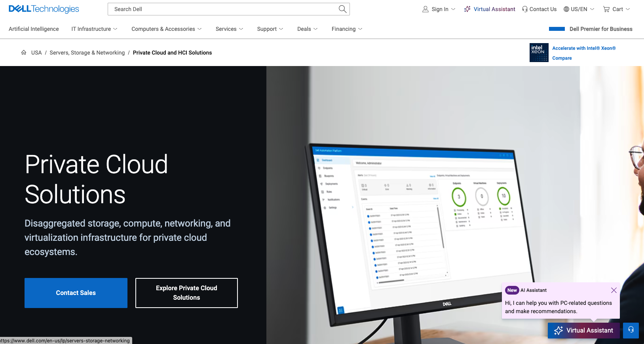Screen dimensions: 644x344
Task: Click the Contact Sales button
Action: click(x=76, y=293)
